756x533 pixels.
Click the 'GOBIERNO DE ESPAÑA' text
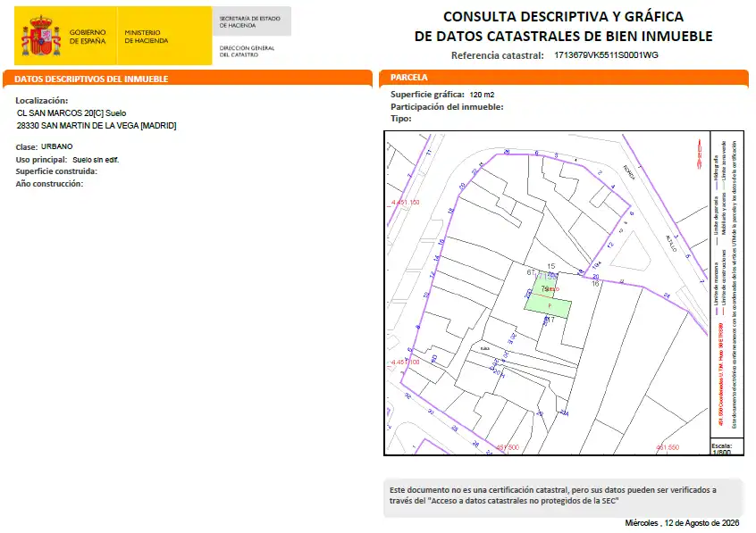point(88,37)
